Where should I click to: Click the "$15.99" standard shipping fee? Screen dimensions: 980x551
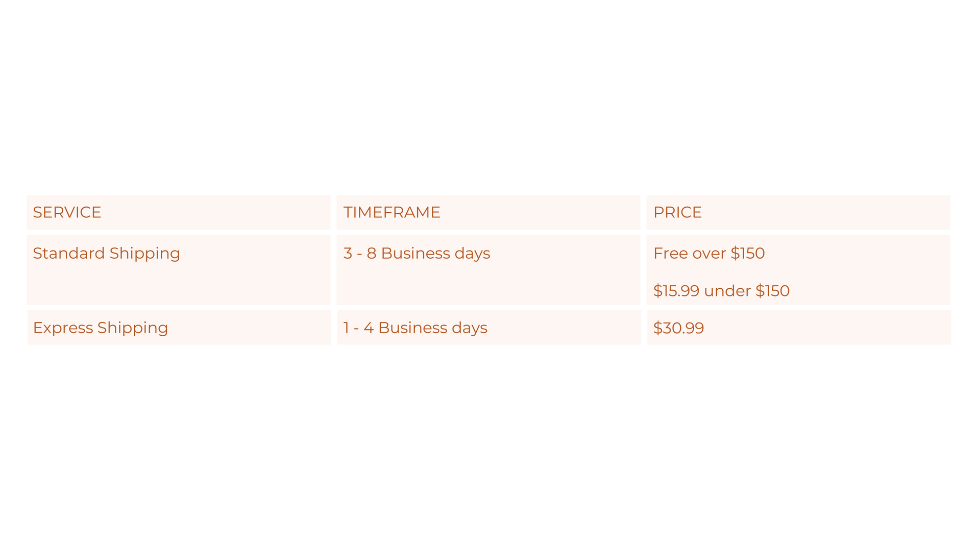(676, 291)
